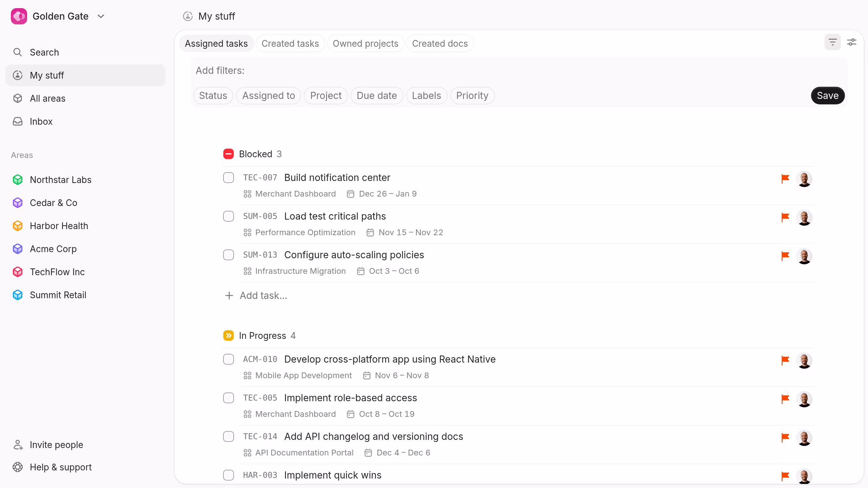This screenshot has width=868, height=488.
Task: Open the workspace switcher chevron
Action: (x=101, y=16)
